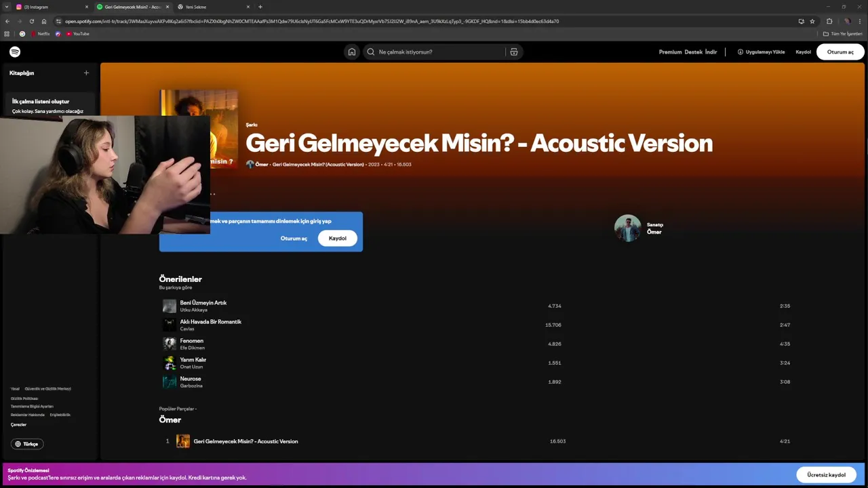This screenshot has height=488, width=868.
Task: Click the Ömer artist avatar next to Sanatçı
Action: click(627, 228)
